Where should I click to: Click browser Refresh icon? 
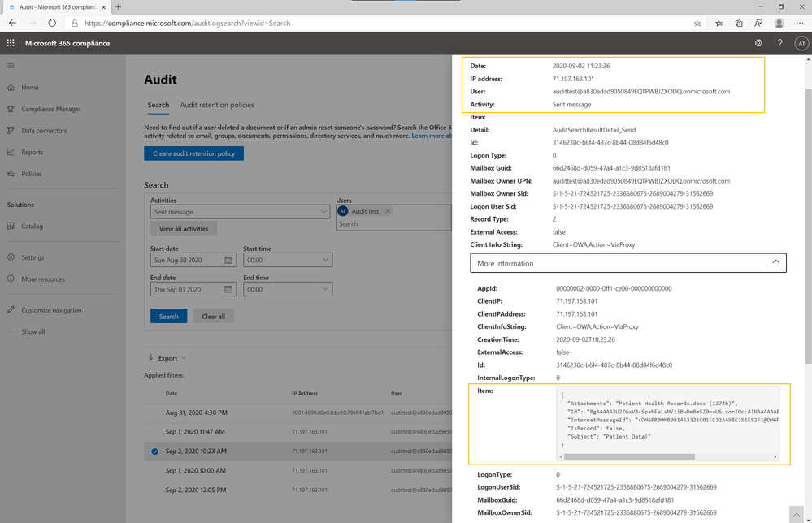[52, 24]
